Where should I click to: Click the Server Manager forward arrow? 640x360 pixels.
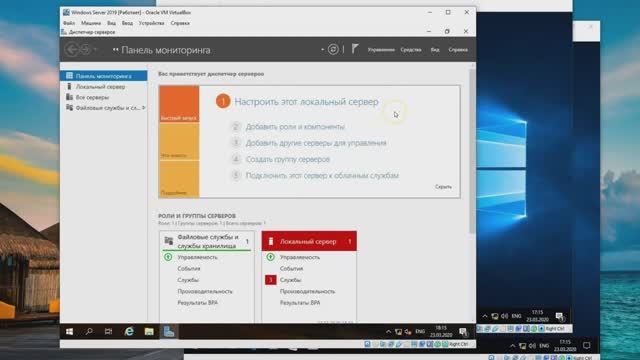pyautogui.click(x=85, y=50)
